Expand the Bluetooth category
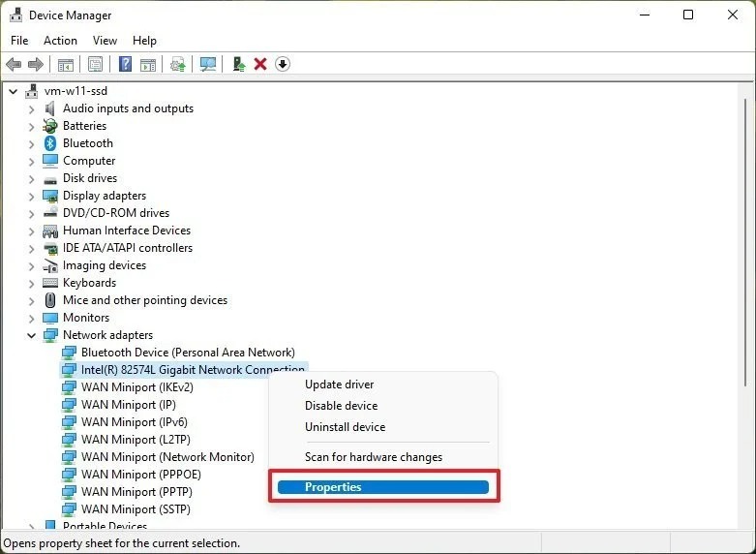The height and width of the screenshot is (554, 756). point(31,143)
